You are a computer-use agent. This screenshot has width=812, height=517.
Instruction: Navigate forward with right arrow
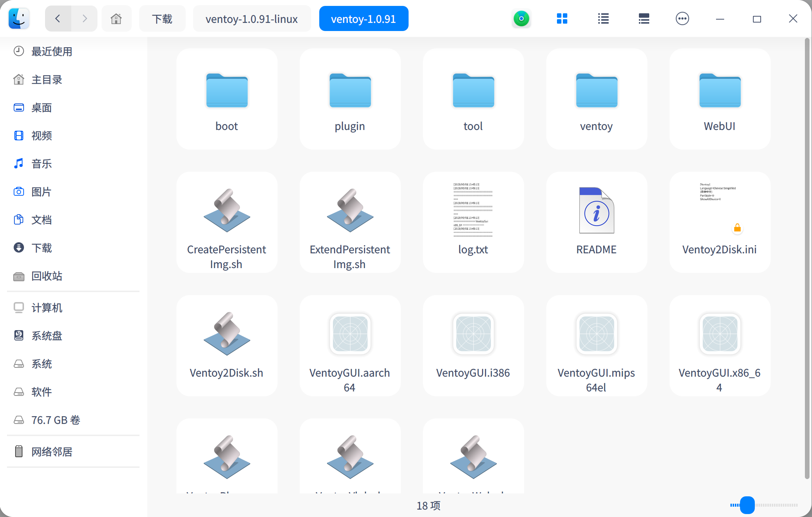point(85,18)
